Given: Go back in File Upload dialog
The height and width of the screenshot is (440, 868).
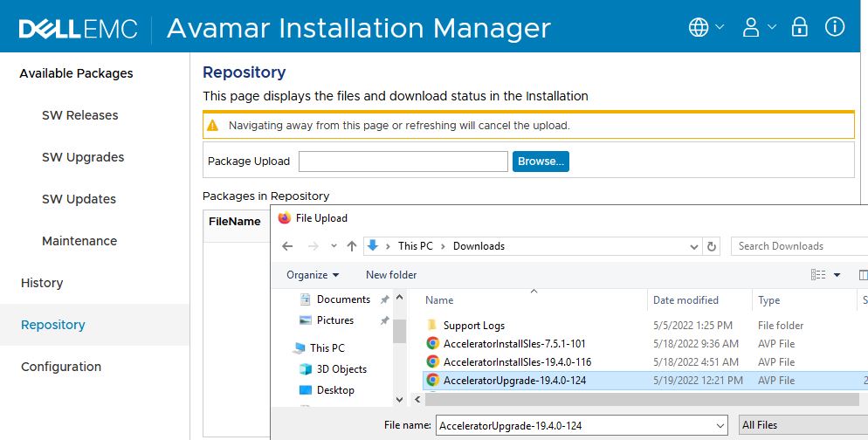Looking at the screenshot, I should 288,246.
